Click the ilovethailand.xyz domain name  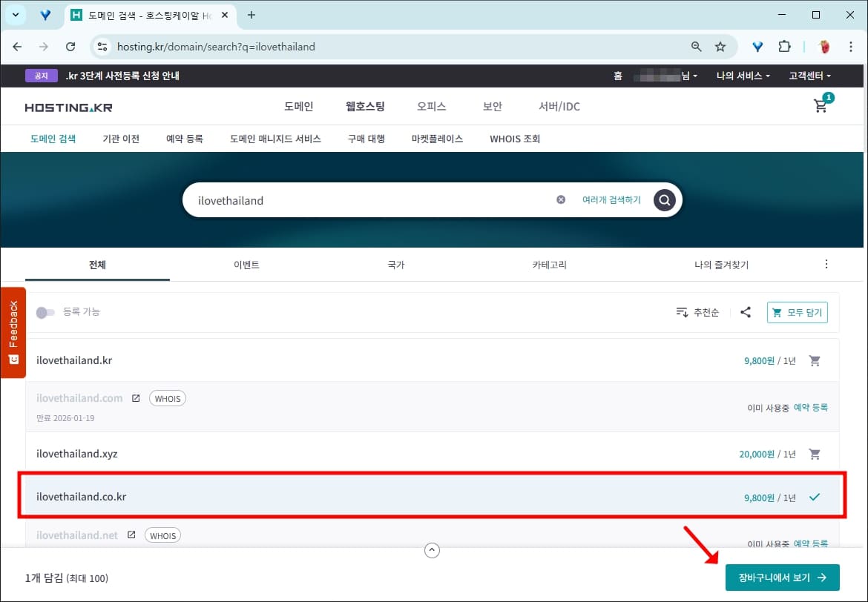click(77, 454)
